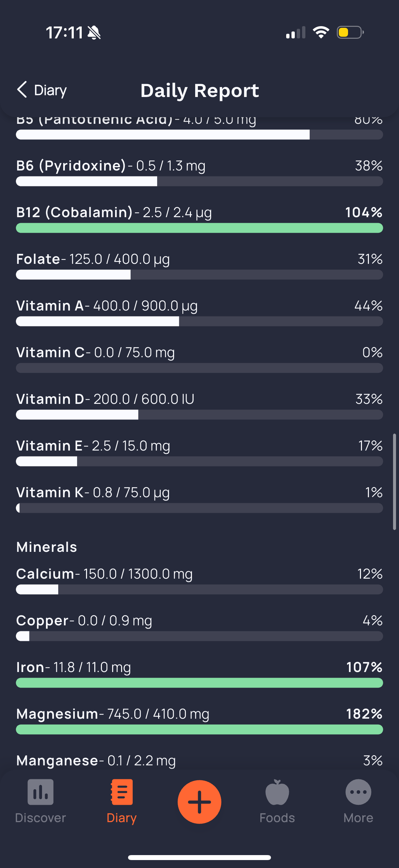Tap the silent bell status icon
The image size is (399, 868).
click(94, 33)
